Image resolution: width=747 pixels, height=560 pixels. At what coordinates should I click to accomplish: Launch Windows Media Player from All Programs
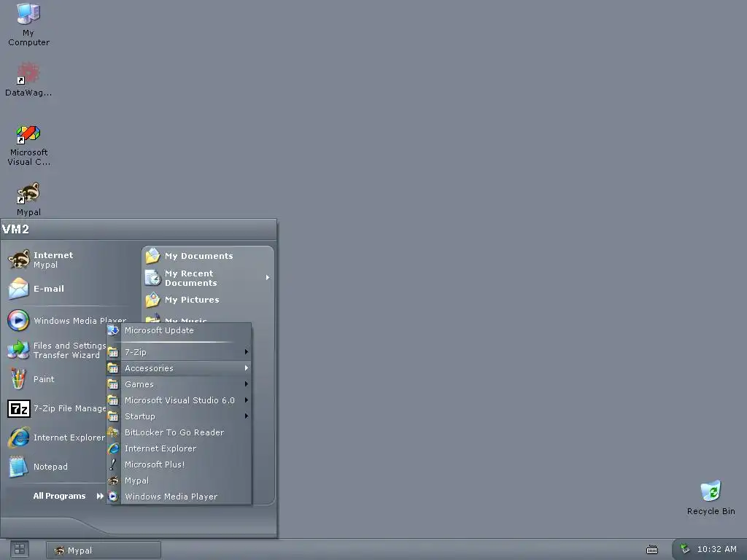[179, 496]
